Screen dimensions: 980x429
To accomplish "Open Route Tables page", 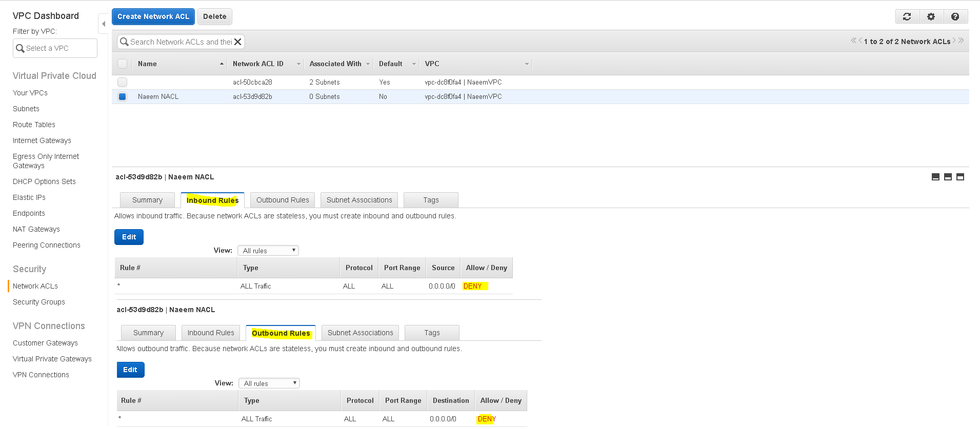I will (34, 125).
